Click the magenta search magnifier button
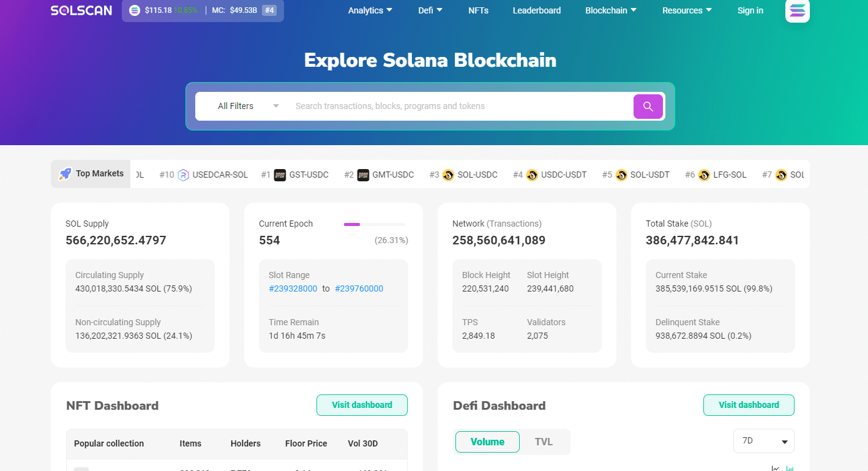This screenshot has width=868, height=471. [x=648, y=107]
